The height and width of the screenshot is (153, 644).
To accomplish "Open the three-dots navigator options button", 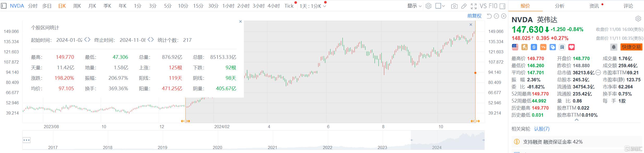I will (27, 140).
